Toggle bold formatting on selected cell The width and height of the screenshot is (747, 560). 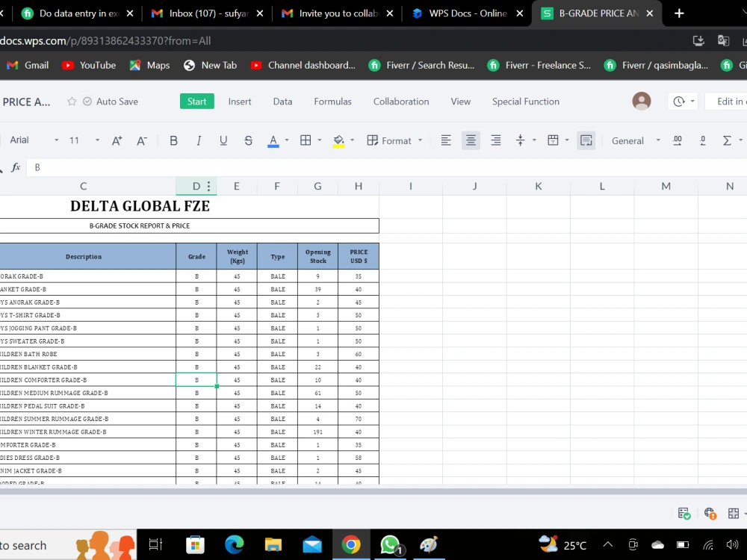pyautogui.click(x=173, y=140)
